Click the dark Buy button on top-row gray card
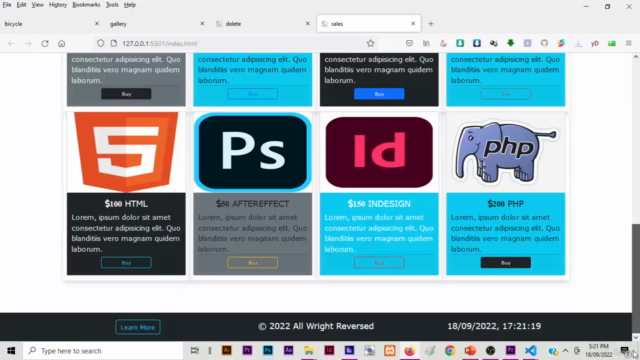 pos(126,94)
